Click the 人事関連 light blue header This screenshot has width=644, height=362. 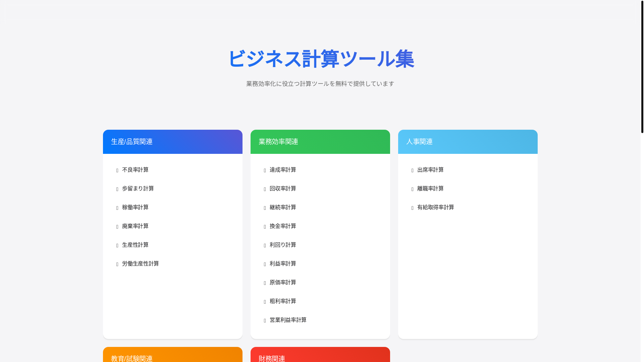click(x=468, y=142)
